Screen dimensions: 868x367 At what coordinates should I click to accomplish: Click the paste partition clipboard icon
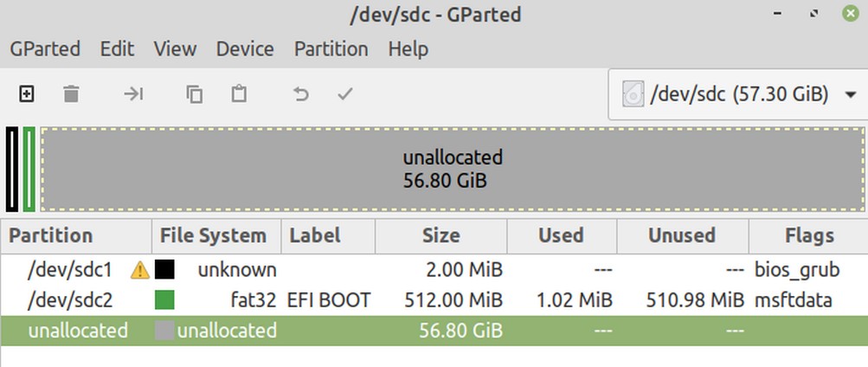(x=239, y=93)
